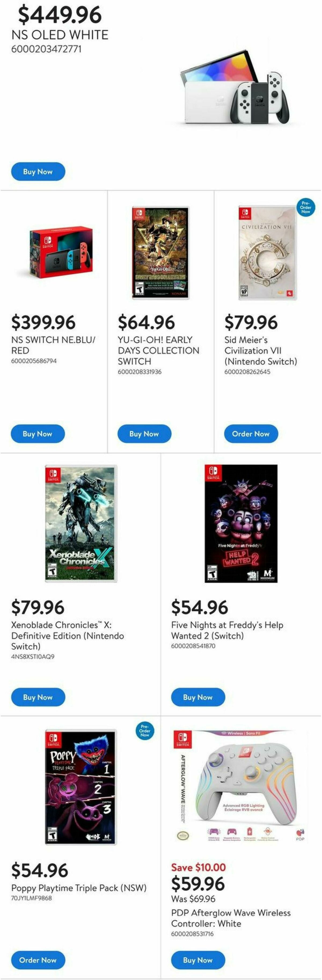Click the 2K logo on Civilization VII box art
Image resolution: width=322 pixels, height=980 pixels.
290,293
